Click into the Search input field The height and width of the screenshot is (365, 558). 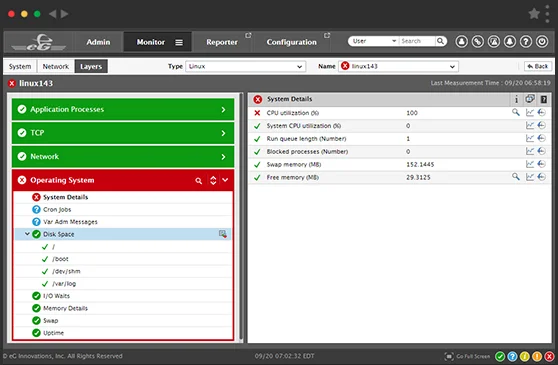417,41
